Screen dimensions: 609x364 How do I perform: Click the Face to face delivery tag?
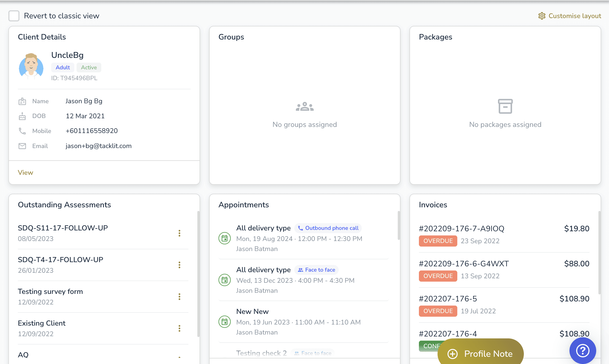(x=316, y=270)
